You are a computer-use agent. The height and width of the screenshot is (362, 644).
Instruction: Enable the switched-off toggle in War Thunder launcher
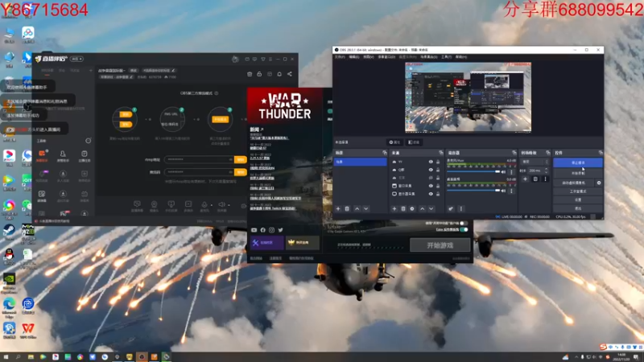pyautogui.click(x=464, y=224)
